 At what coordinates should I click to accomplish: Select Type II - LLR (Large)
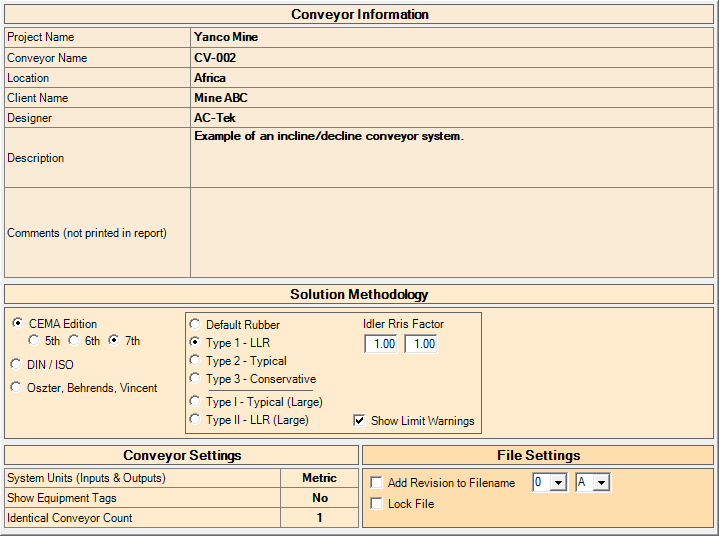click(x=195, y=420)
